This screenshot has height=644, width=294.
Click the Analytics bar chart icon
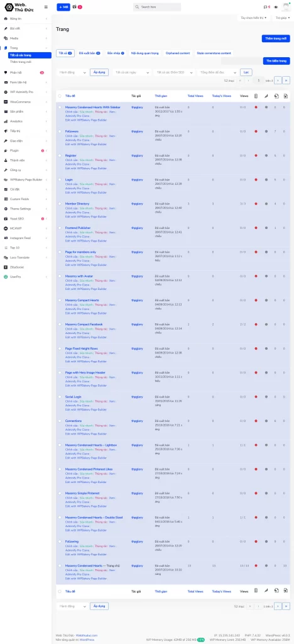[6, 121]
